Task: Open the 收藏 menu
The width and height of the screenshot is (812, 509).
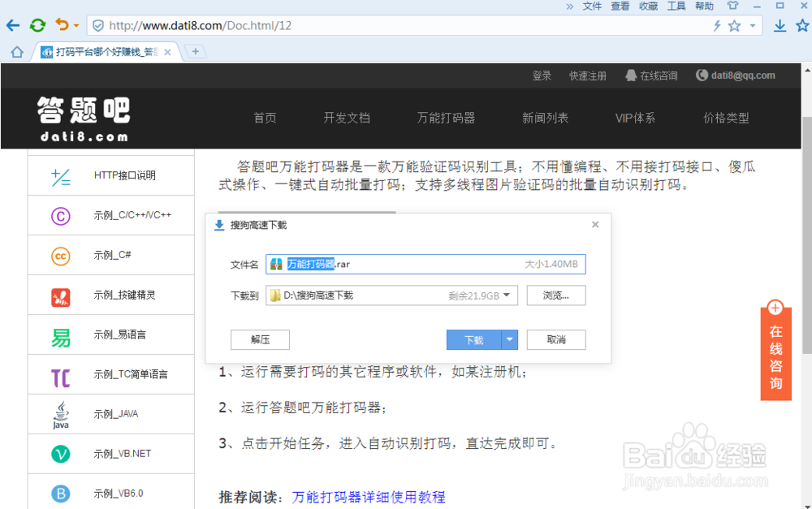Action: (648, 6)
